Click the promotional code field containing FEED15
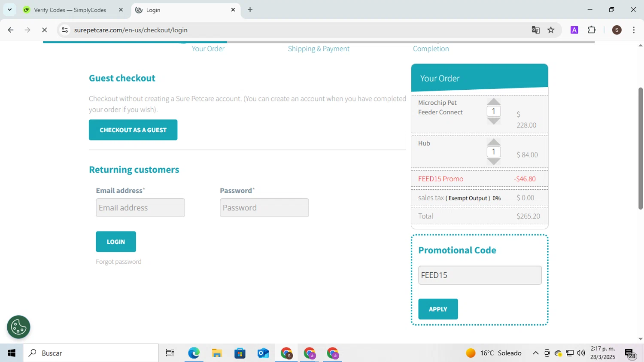This screenshot has height=362, width=644. pos(480,275)
